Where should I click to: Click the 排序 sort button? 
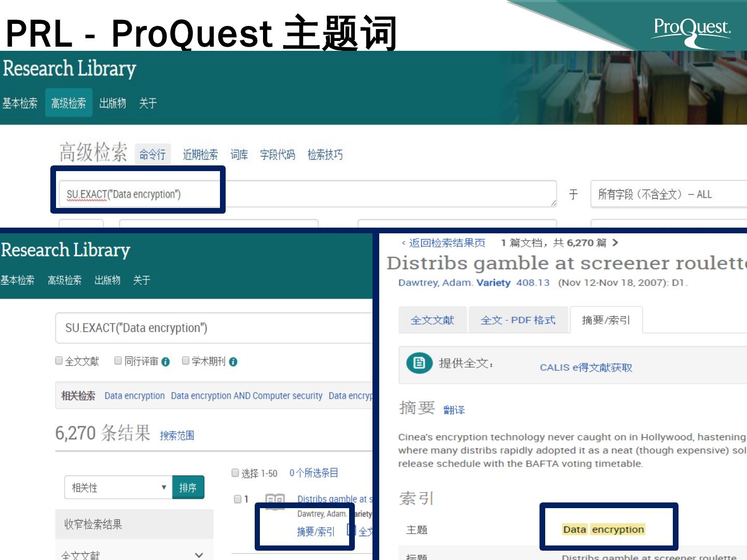[x=188, y=487]
